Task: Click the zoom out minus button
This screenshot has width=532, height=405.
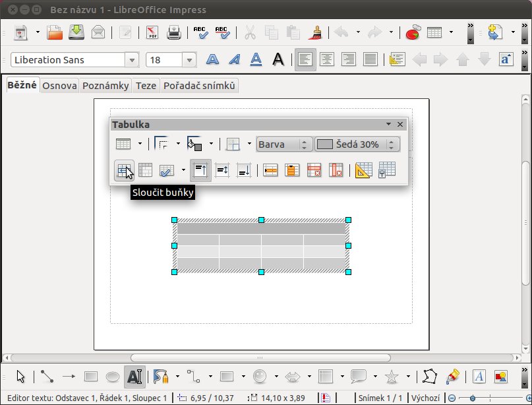Action: click(x=452, y=398)
